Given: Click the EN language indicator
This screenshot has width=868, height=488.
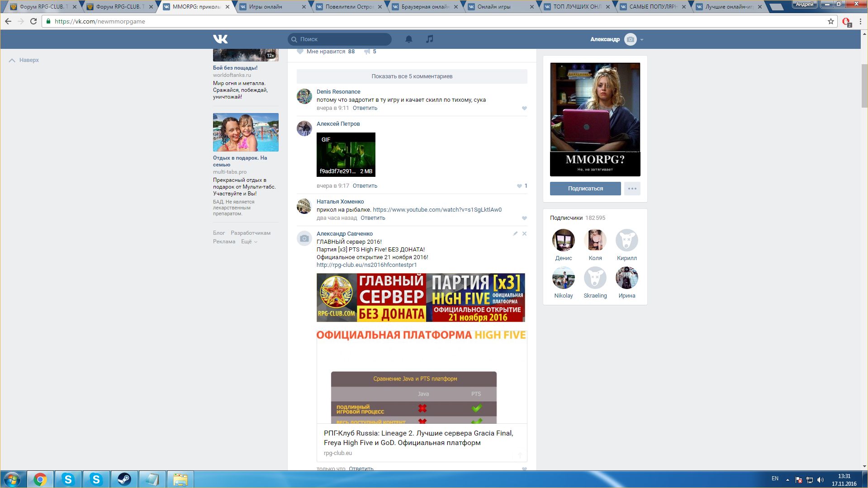Looking at the screenshot, I should tap(775, 479).
